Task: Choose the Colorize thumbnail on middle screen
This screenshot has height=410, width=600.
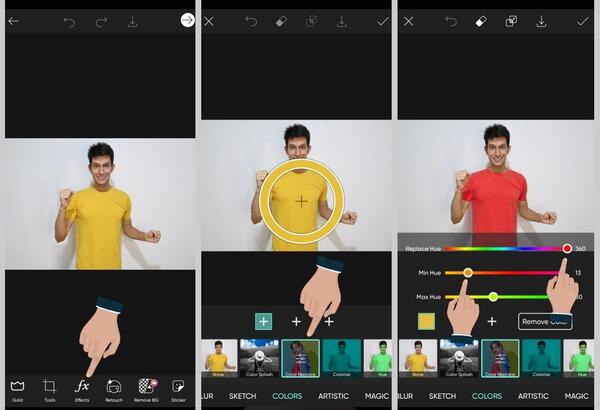Action: click(342, 359)
